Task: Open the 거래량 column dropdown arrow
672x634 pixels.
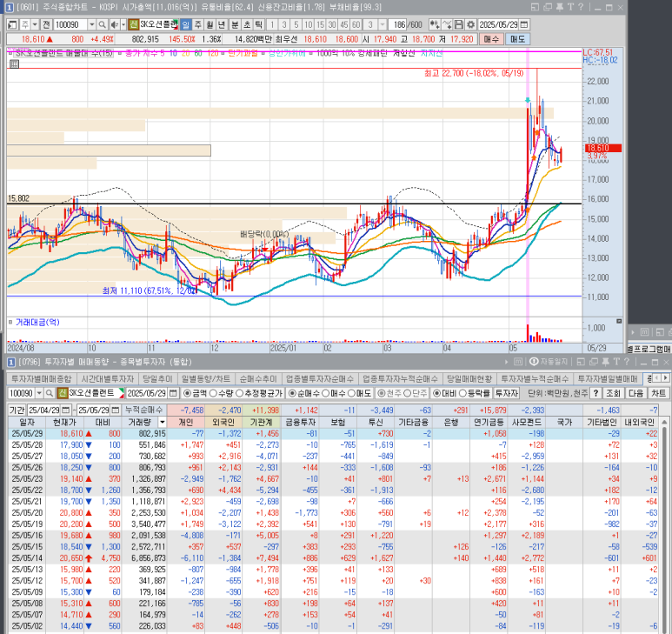Action: pos(162,423)
